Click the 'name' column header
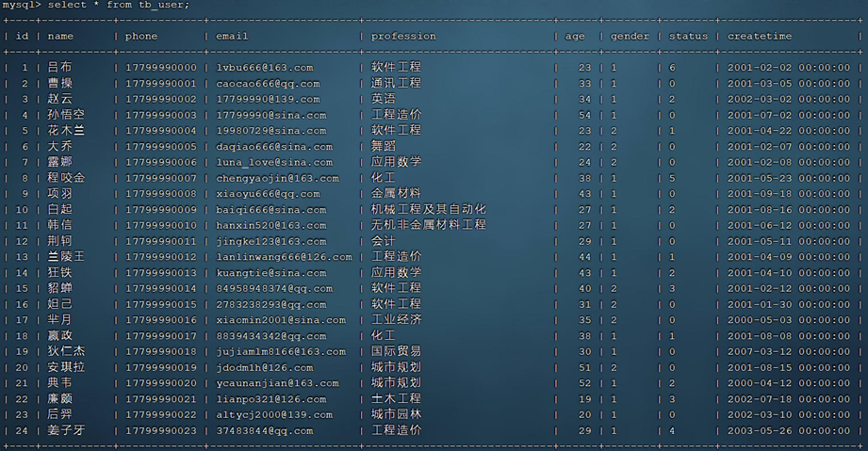The image size is (868, 451). [60, 37]
